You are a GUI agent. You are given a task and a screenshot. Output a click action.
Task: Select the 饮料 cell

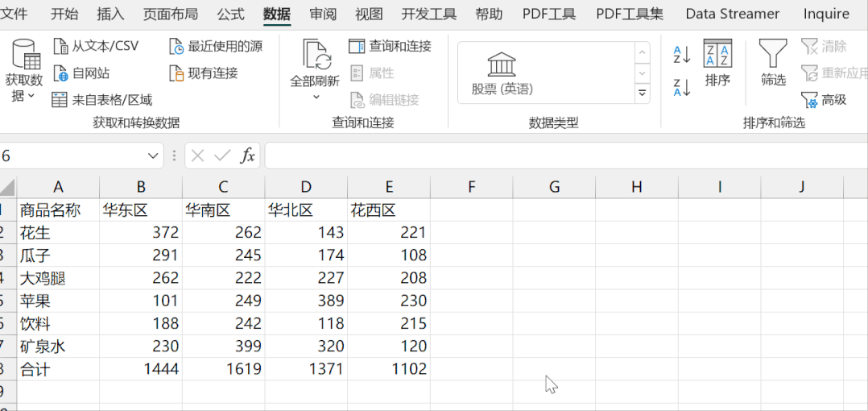point(58,323)
